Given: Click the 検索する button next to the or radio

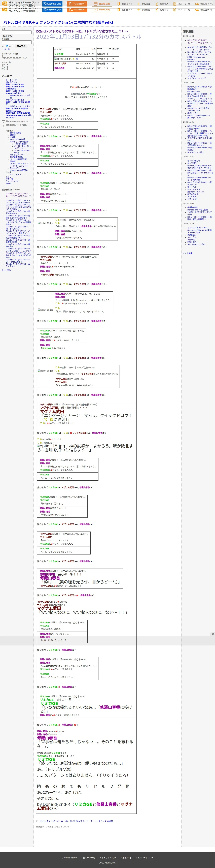Looking at the screenshot, I should click(x=21, y=46).
